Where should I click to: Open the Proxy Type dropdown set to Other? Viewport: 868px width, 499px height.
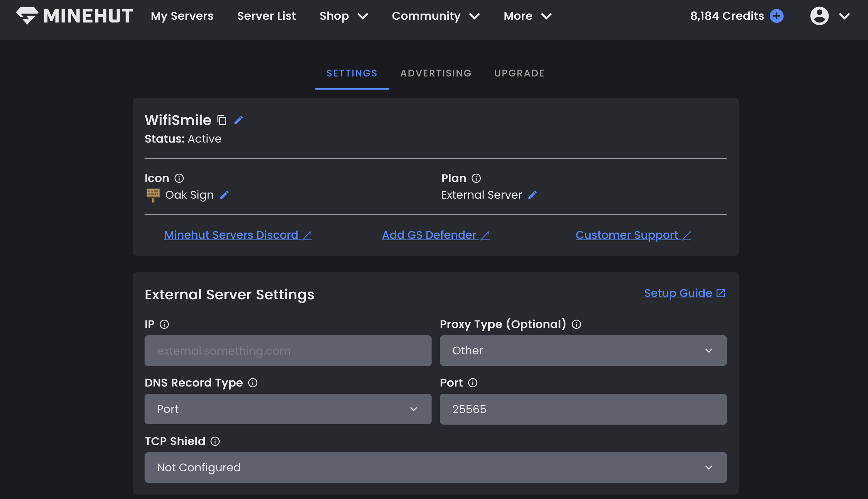(x=583, y=351)
